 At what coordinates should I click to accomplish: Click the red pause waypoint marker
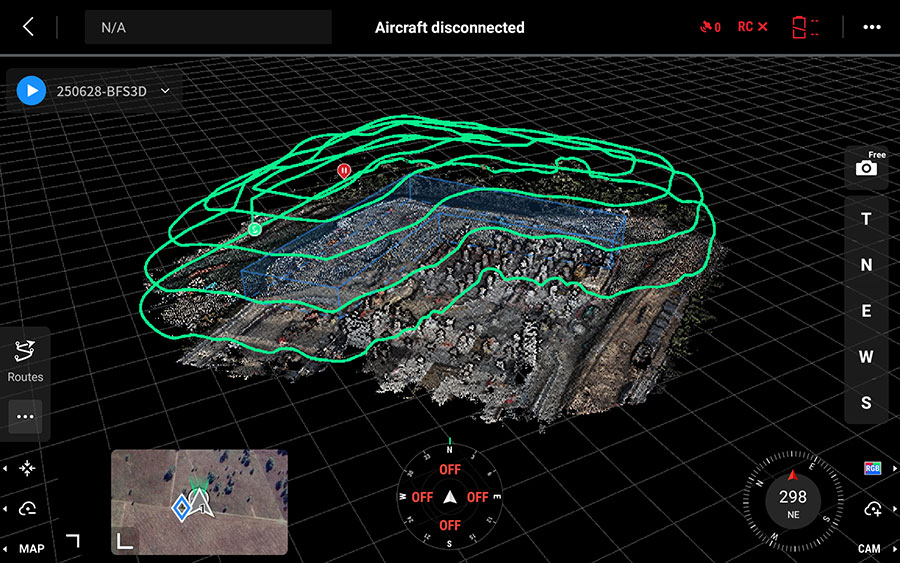click(x=343, y=171)
